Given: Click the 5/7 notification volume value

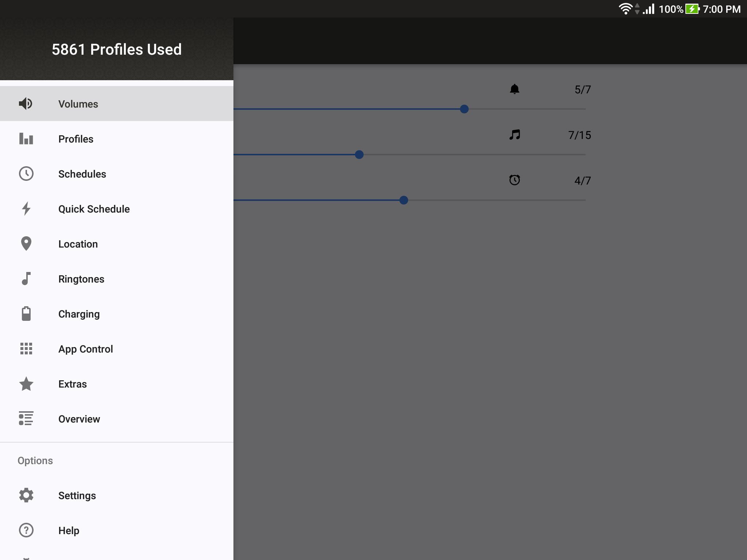Looking at the screenshot, I should [582, 90].
